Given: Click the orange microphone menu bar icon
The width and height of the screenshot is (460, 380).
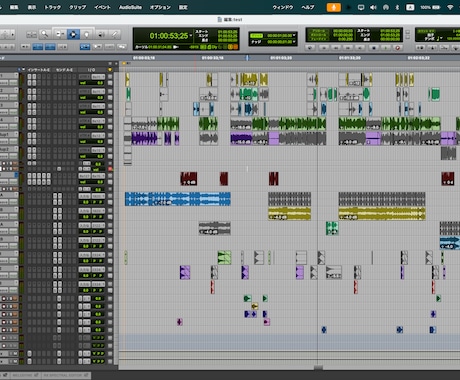Looking at the screenshot, I should [x=333, y=7].
